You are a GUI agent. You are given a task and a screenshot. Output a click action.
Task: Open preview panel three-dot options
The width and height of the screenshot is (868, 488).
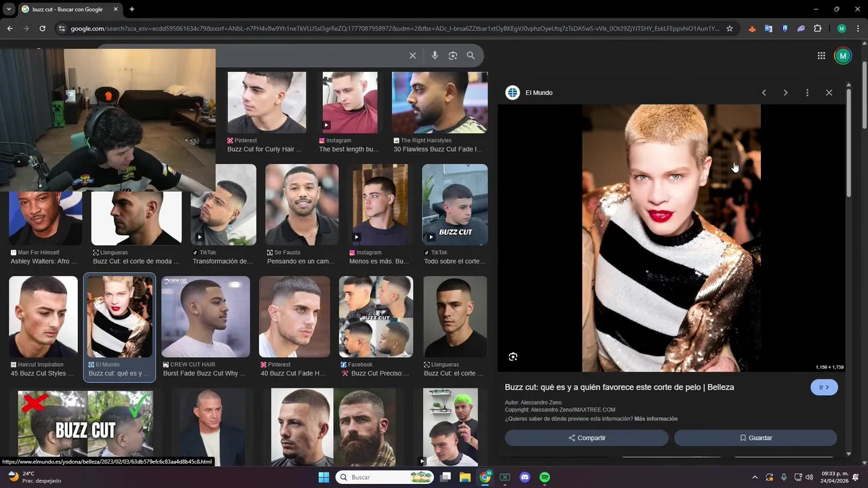pyautogui.click(x=807, y=92)
